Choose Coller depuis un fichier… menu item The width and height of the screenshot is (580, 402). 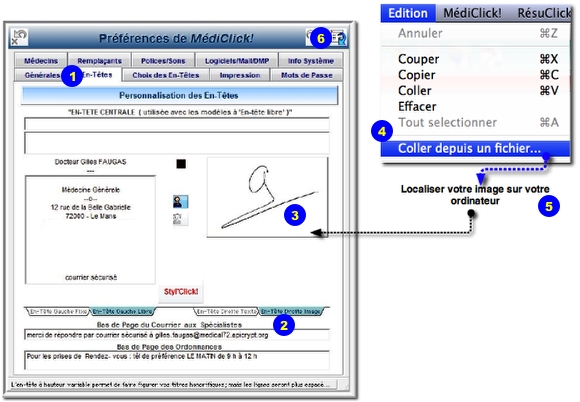coord(476,148)
